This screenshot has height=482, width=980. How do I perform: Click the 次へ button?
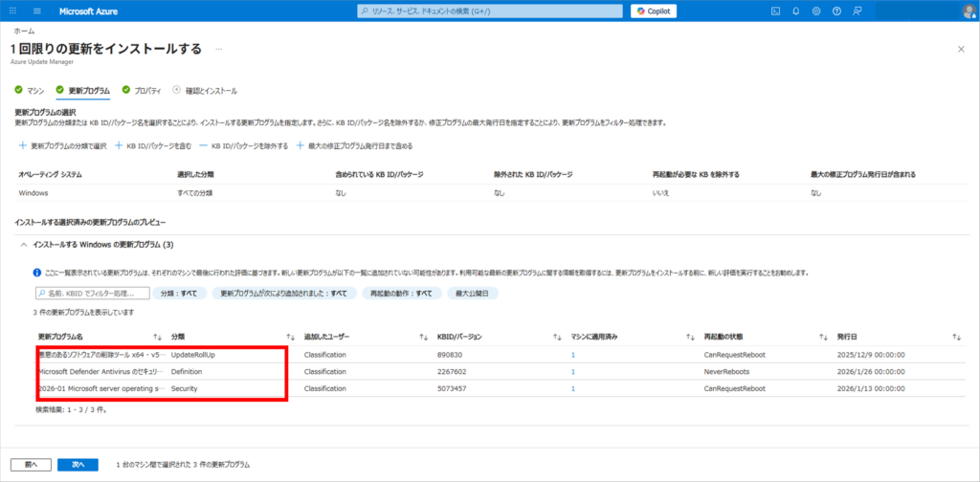coord(78,464)
